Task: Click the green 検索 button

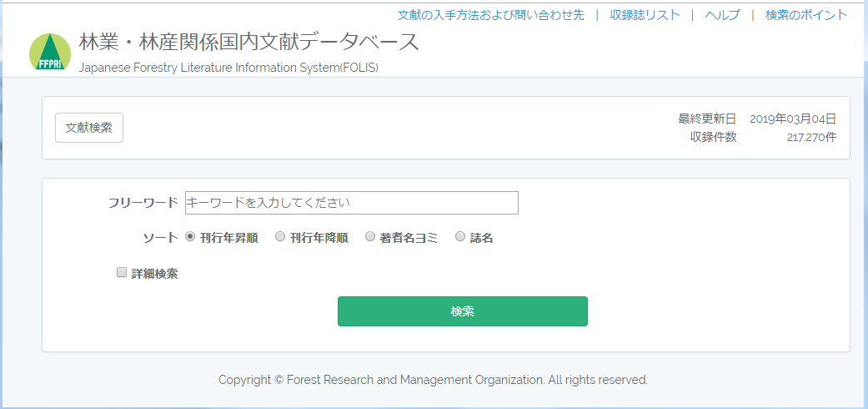Action: [462, 311]
